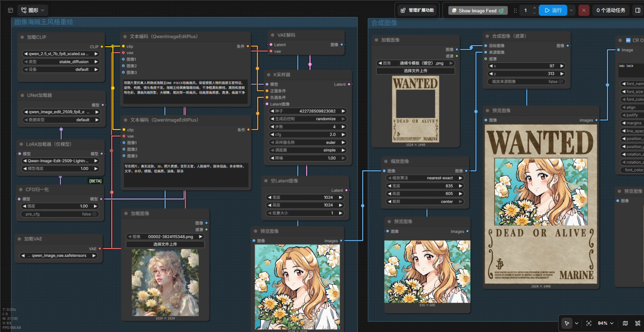Screen dimensions: 644x332
Task: Click the positive prompt text box
Action: tap(185, 91)
